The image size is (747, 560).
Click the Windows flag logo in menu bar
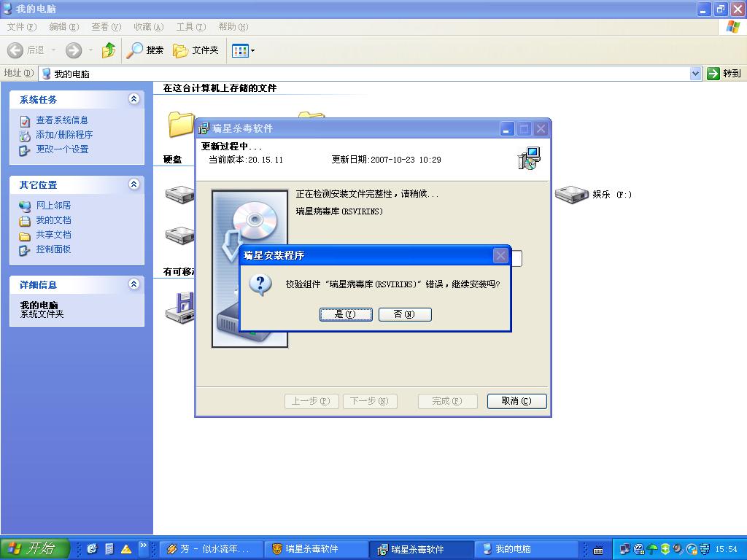click(732, 27)
